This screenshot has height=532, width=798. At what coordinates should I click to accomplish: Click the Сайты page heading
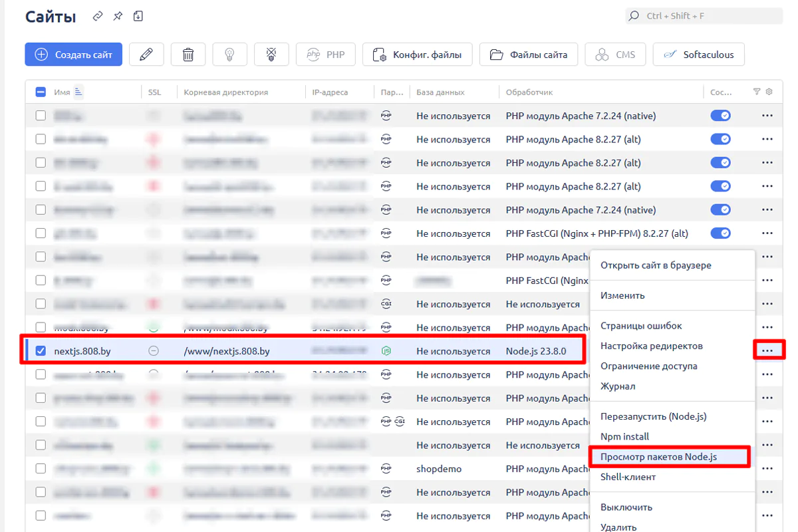point(51,17)
